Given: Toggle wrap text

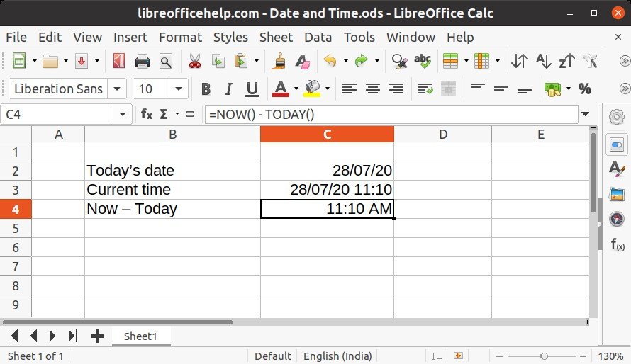Looking at the screenshot, I should 425,89.
